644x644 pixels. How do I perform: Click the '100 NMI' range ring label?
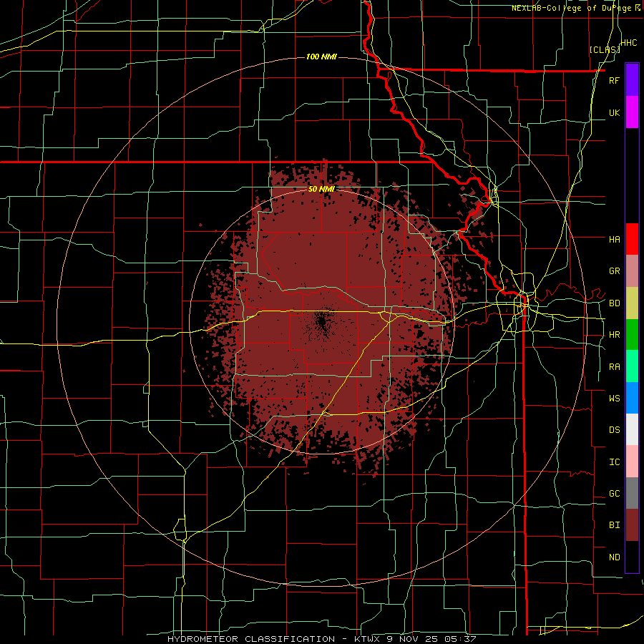pos(321,57)
